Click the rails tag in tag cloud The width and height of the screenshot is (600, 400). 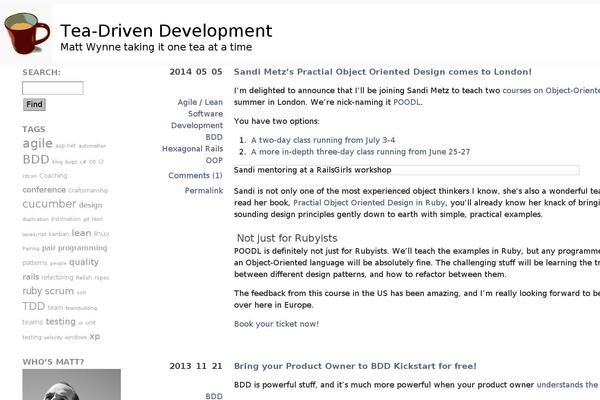(31, 277)
